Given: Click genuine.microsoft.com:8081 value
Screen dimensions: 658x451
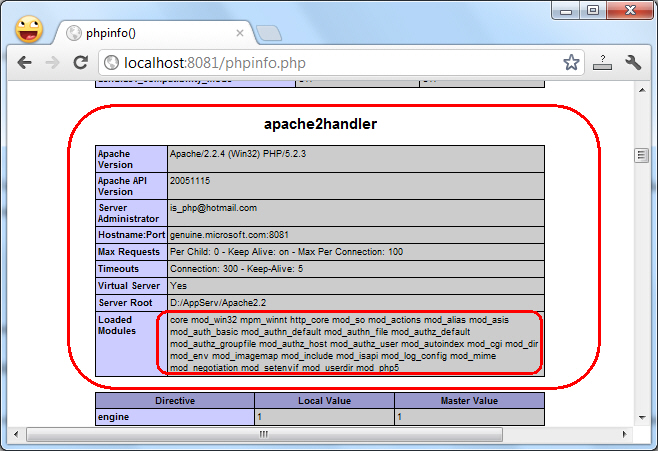Looking at the screenshot, I should tap(229, 235).
